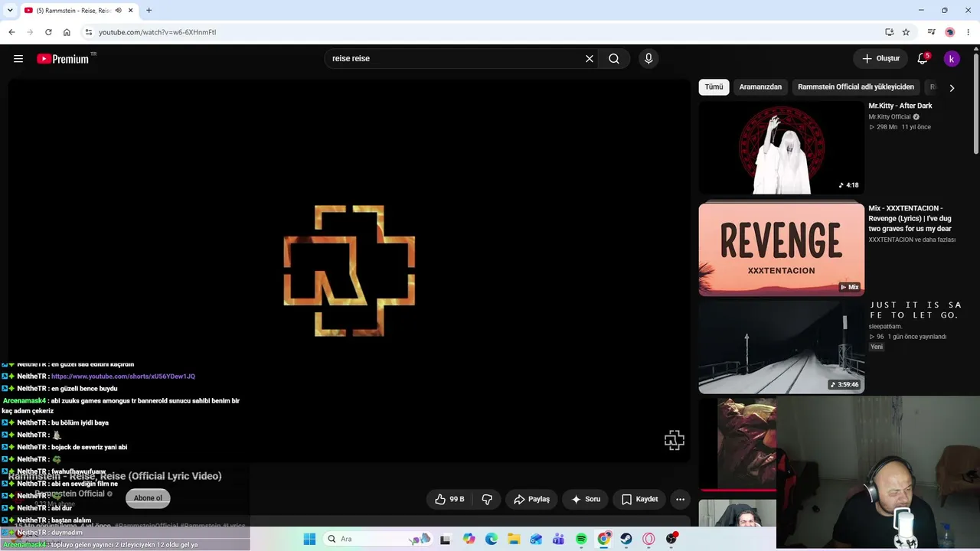Reload the current page

48,32
